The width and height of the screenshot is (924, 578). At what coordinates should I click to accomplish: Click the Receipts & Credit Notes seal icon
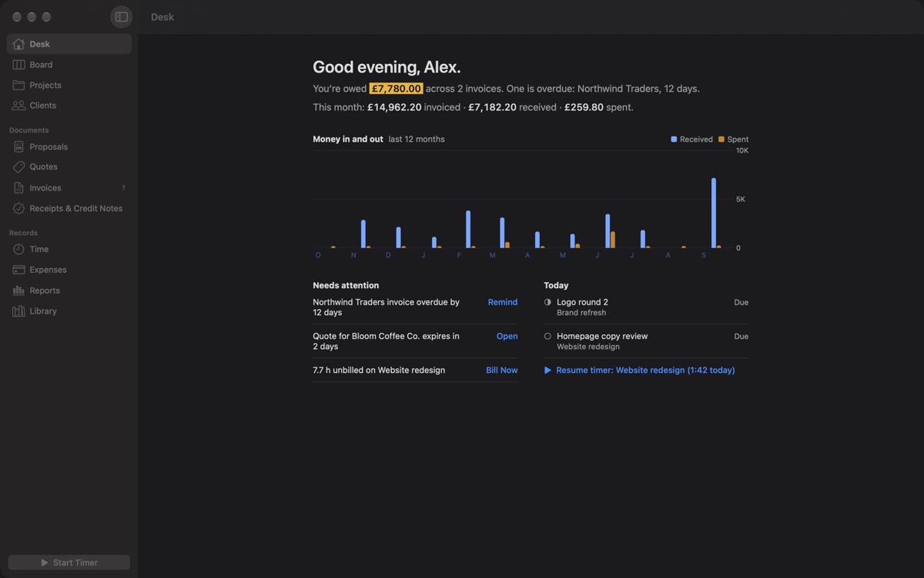[18, 208]
